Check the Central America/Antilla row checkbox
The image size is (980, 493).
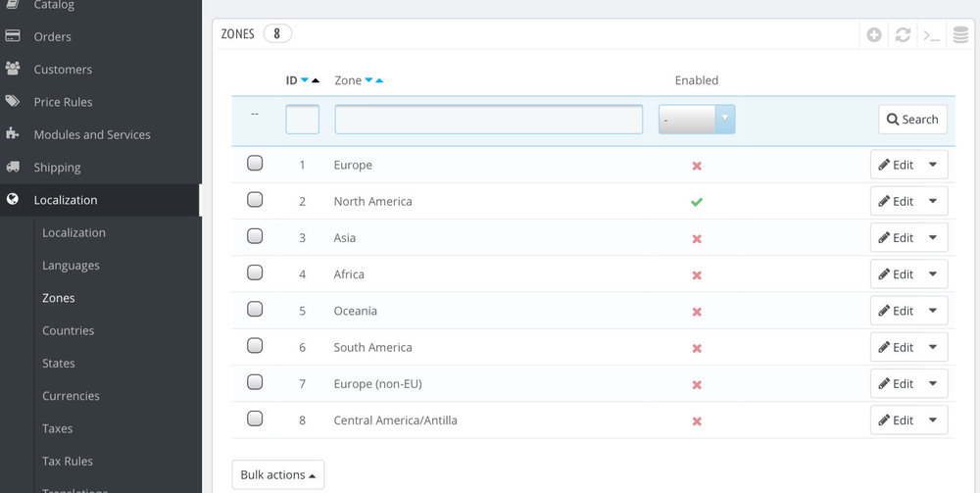[x=255, y=419]
